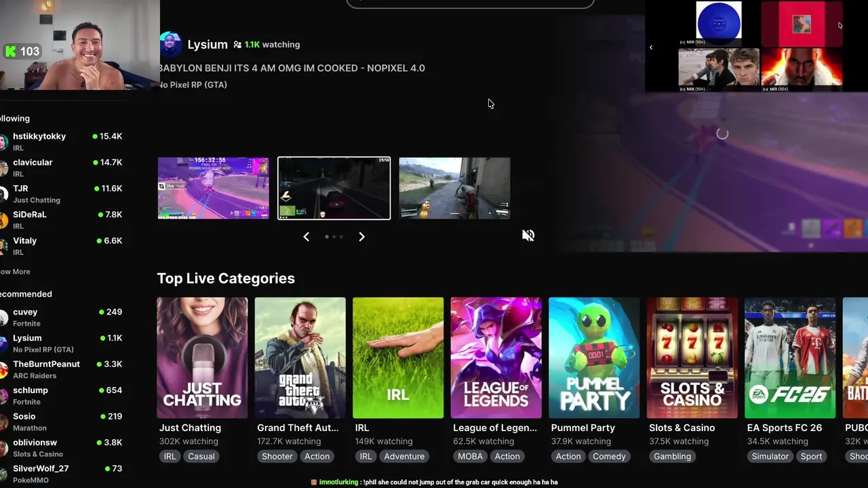Go to previous featured stream
Viewport: 868px width, 488px height.
pos(307,237)
